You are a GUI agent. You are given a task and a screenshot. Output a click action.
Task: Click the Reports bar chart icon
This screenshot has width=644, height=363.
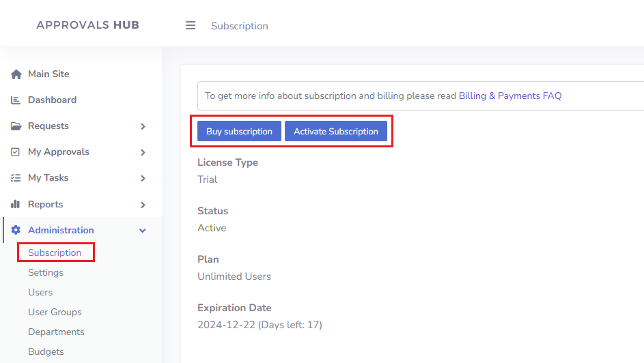(x=15, y=204)
